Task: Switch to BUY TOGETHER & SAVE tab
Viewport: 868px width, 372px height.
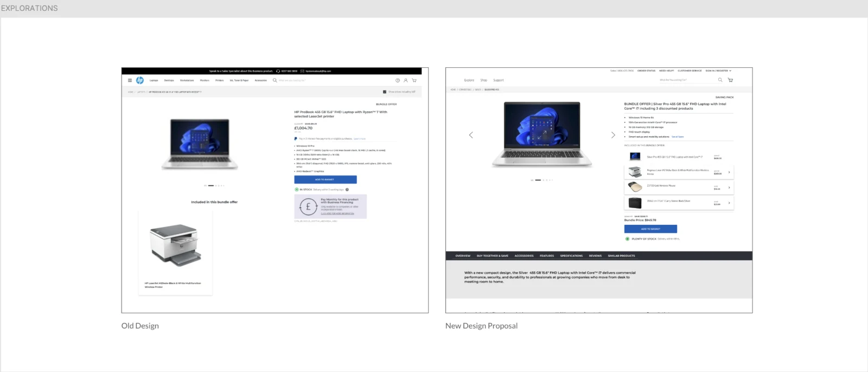Action: [x=493, y=256]
